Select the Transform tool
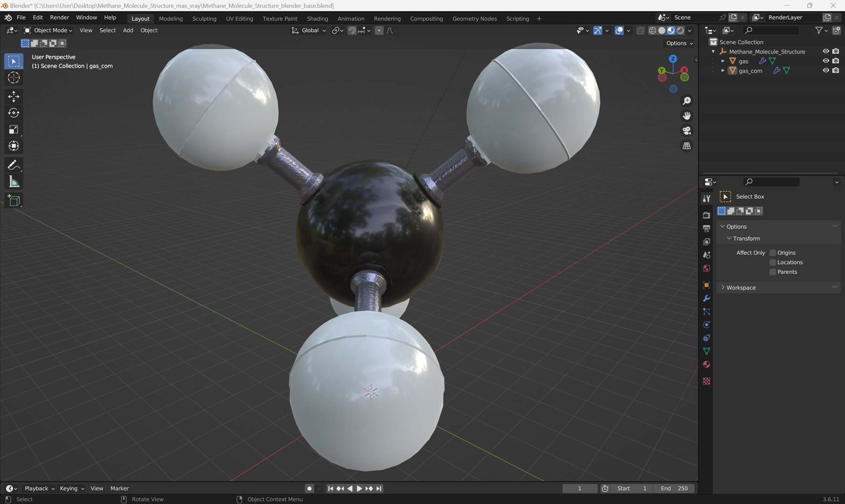This screenshot has height=504, width=845. (x=14, y=146)
